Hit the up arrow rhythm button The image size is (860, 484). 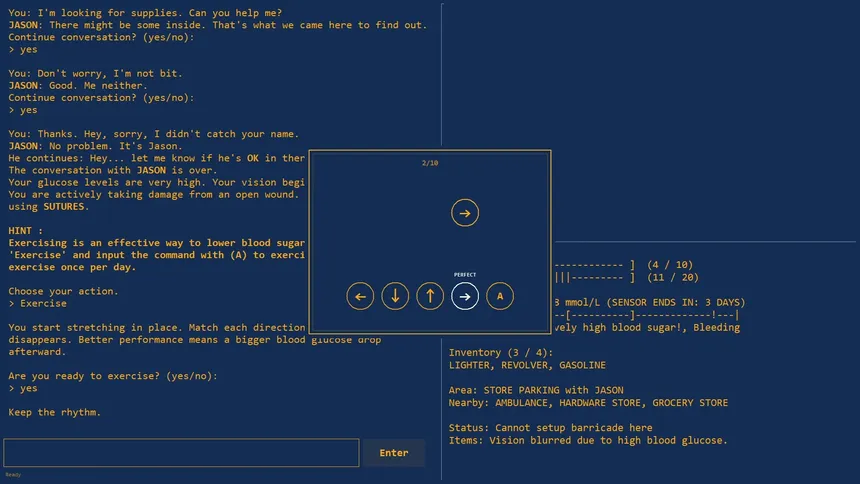[430, 296]
